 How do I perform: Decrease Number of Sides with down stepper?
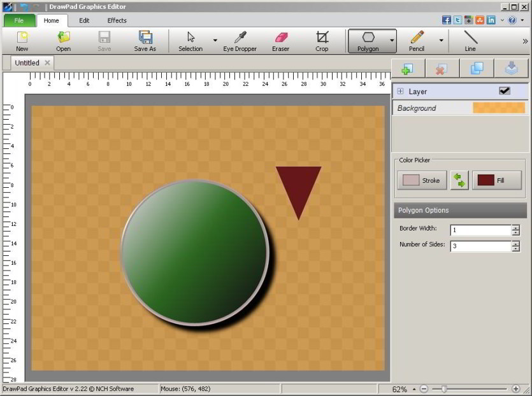515,249
